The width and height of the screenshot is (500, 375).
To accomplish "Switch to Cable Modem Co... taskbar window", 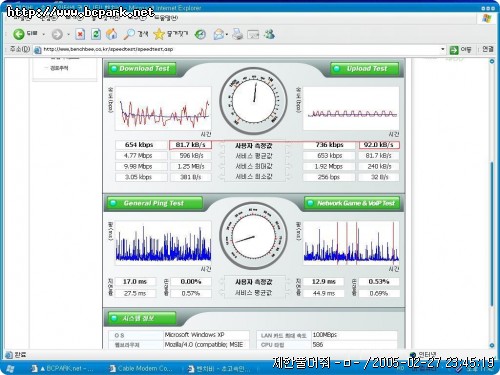I will click(x=141, y=369).
